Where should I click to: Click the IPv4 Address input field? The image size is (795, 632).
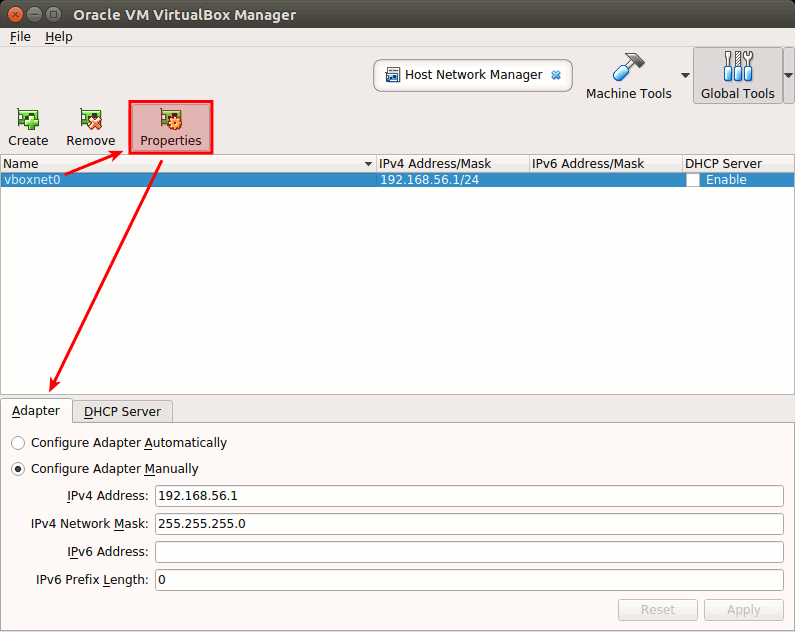click(x=469, y=496)
